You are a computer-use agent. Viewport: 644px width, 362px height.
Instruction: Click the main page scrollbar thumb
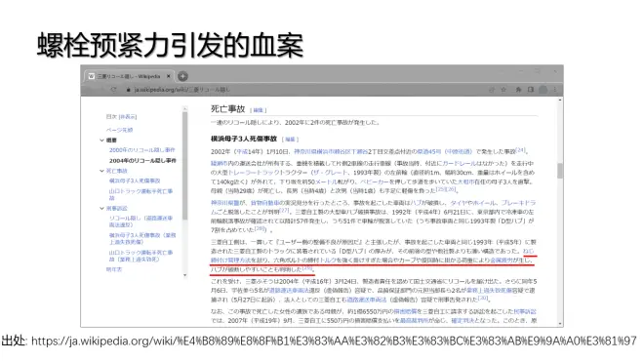[x=560, y=171]
